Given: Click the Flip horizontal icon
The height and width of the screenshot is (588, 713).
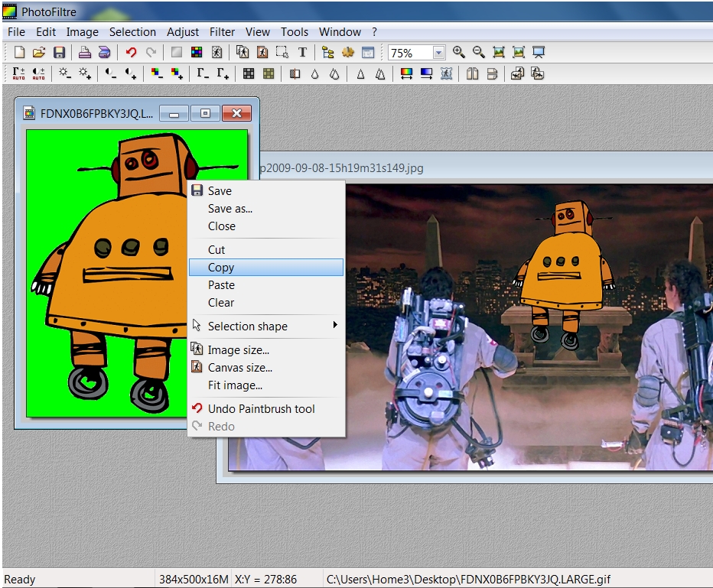Looking at the screenshot, I should point(473,73).
